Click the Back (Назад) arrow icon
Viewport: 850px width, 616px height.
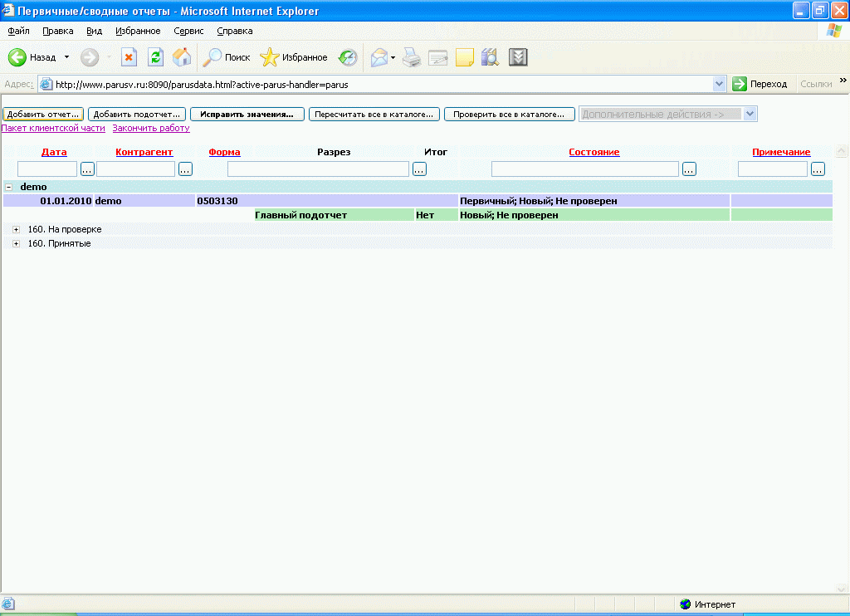17,57
